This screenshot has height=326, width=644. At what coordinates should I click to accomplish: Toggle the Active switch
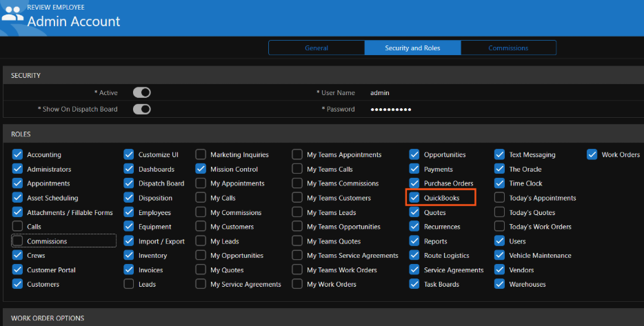(142, 93)
